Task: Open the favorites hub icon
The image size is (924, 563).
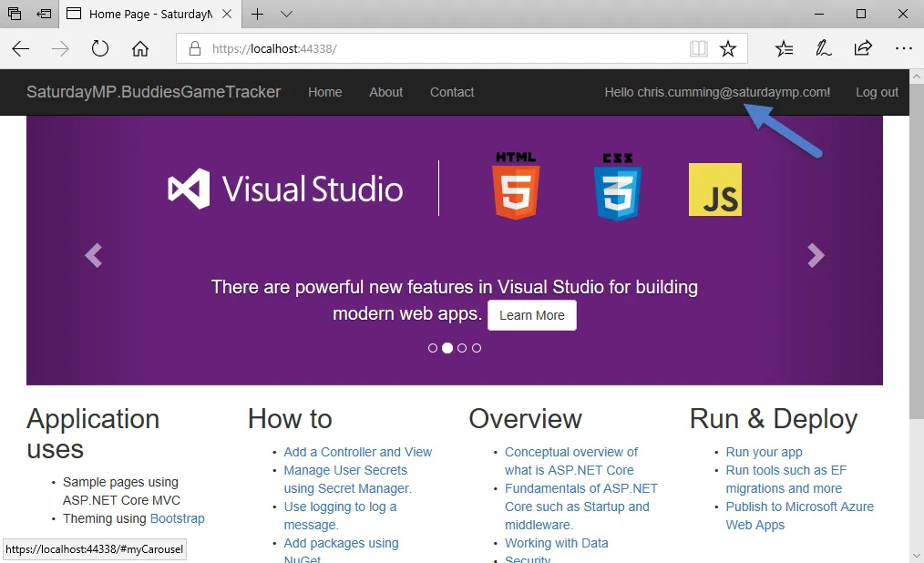Action: 784,48
